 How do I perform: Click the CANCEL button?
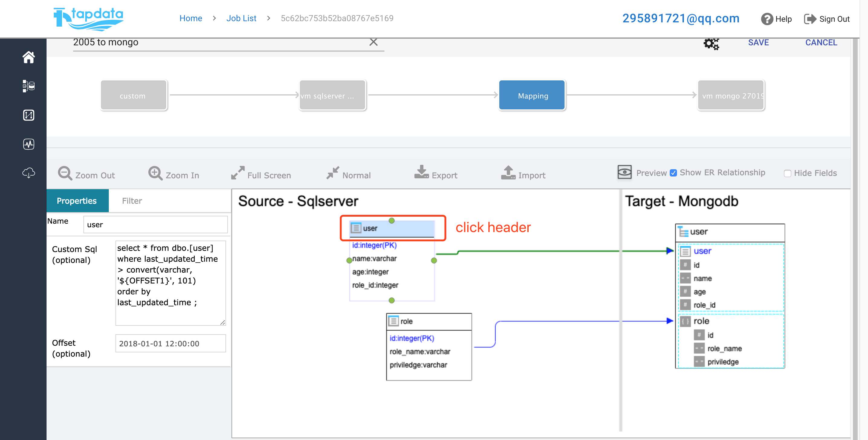pos(821,42)
